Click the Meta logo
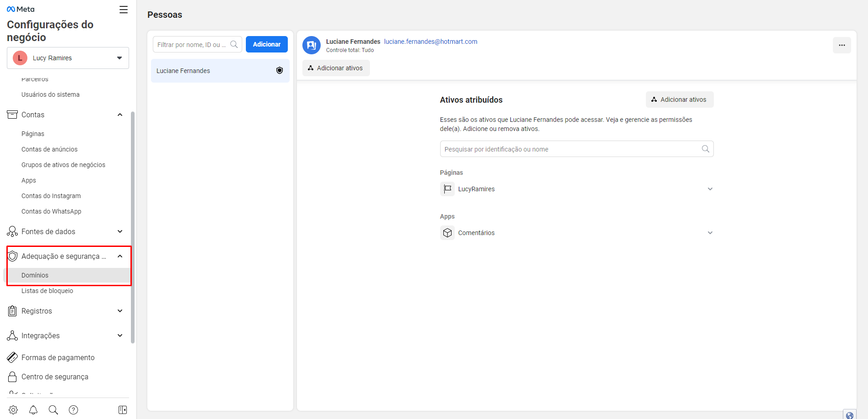The width and height of the screenshot is (868, 419). click(21, 9)
